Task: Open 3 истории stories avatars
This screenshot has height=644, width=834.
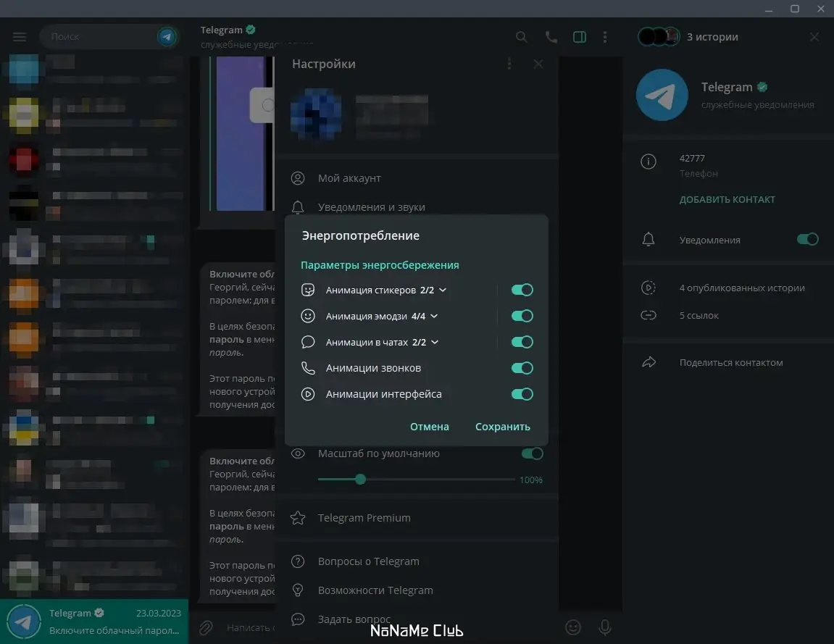Action: point(659,37)
